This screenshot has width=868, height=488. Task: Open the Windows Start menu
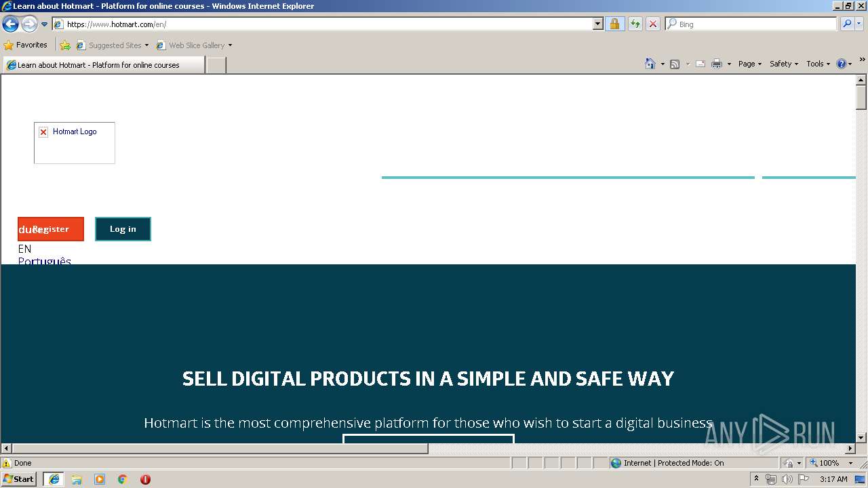click(18, 479)
